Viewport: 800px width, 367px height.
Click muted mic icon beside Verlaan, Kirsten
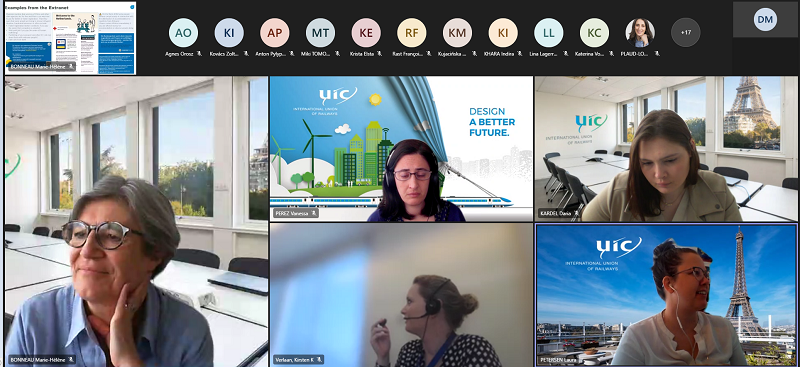coord(319,360)
